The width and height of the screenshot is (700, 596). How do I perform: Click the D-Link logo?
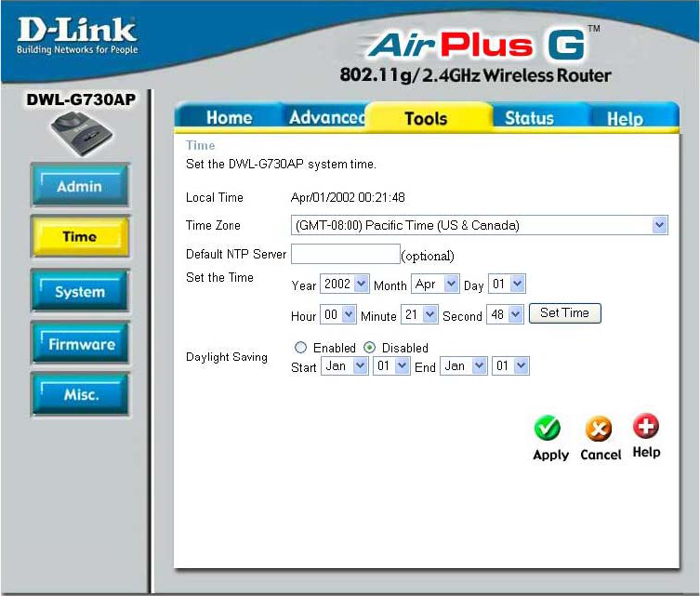(x=77, y=35)
